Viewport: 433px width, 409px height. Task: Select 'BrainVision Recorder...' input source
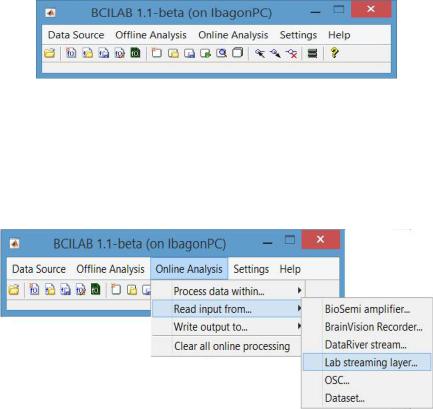coord(367,327)
